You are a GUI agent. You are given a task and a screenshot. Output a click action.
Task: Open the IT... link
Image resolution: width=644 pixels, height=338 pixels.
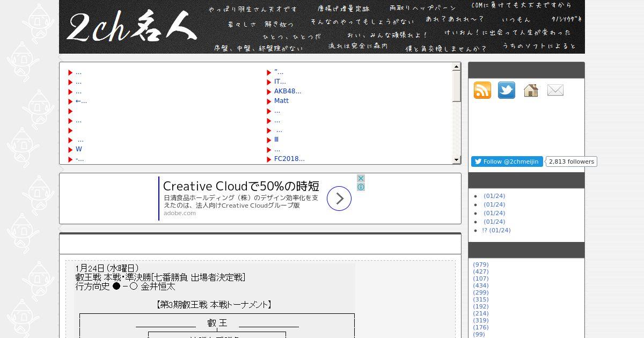click(280, 82)
